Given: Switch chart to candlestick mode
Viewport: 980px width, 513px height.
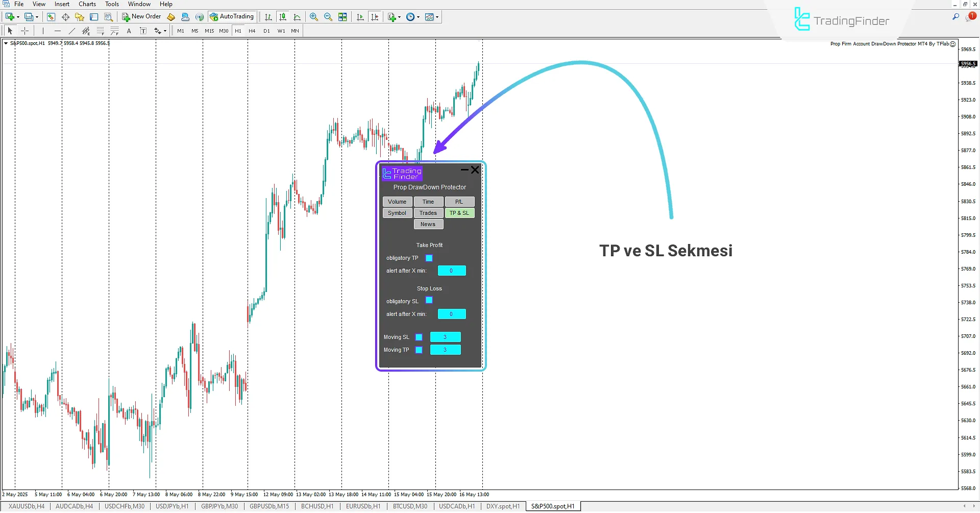Looking at the screenshot, I should point(283,16).
